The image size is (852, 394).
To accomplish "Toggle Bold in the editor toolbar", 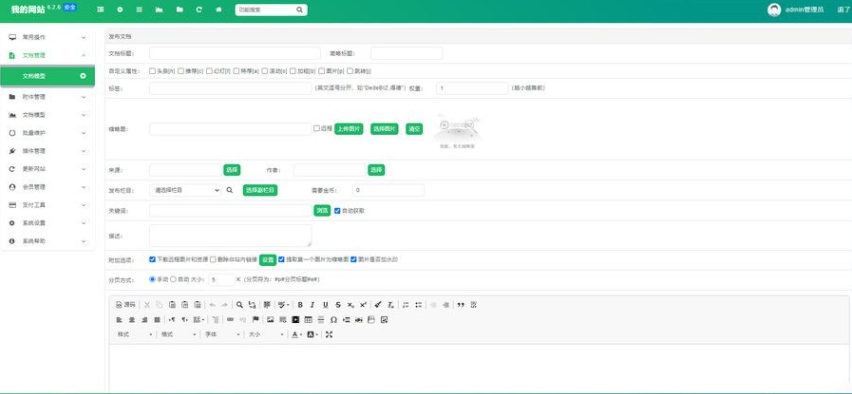I will coord(300,305).
